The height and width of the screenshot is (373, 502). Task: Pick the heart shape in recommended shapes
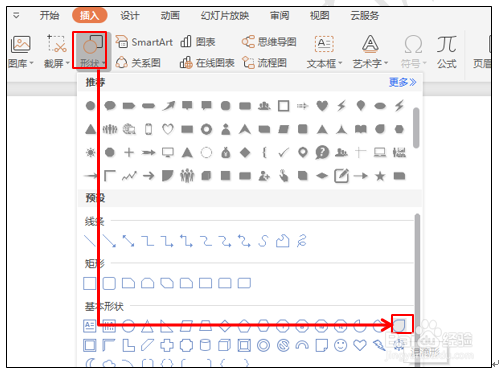(x=322, y=106)
